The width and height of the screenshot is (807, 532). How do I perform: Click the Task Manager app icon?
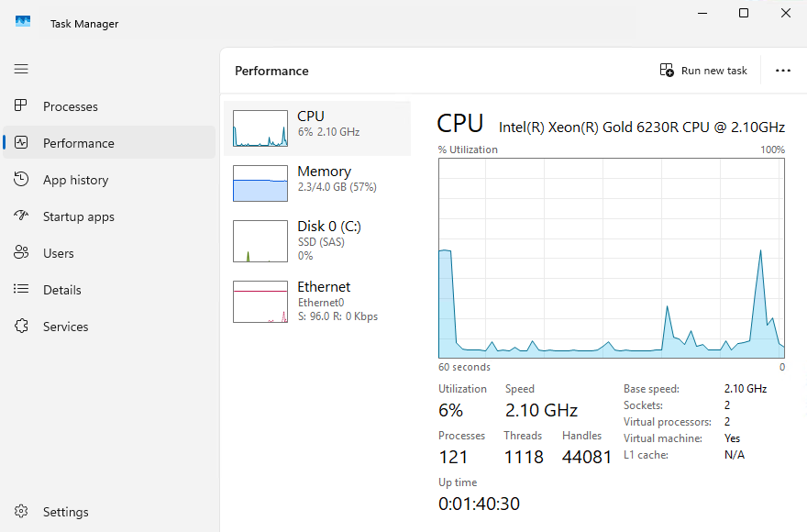click(x=22, y=18)
